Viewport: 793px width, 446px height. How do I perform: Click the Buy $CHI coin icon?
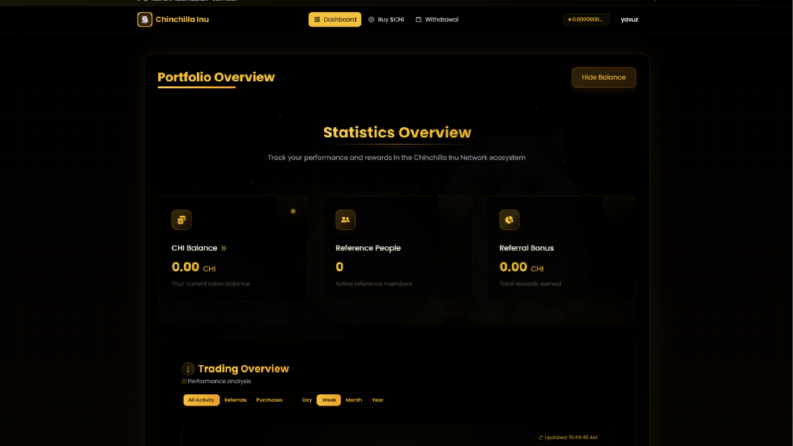click(x=371, y=19)
